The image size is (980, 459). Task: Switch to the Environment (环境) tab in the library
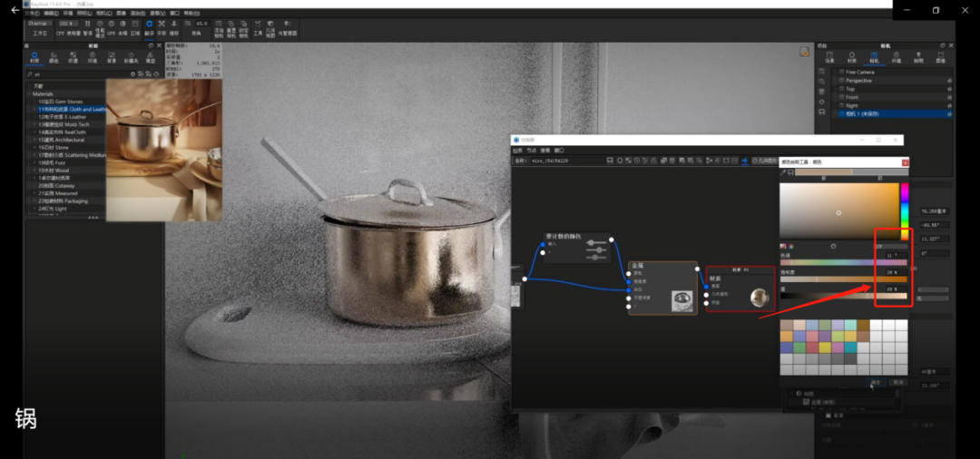pos(93,57)
